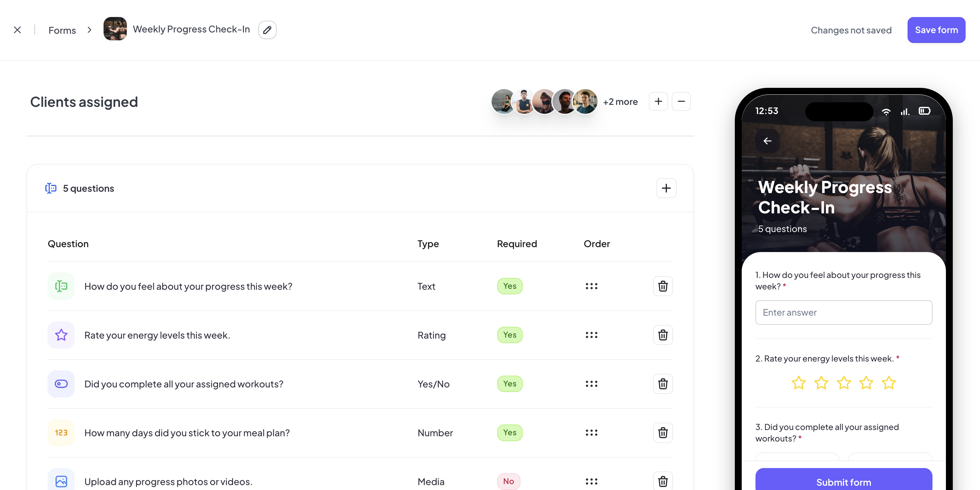Screen dimensions: 980x490
Task: Delete the assigned workouts question
Action: 663,384
